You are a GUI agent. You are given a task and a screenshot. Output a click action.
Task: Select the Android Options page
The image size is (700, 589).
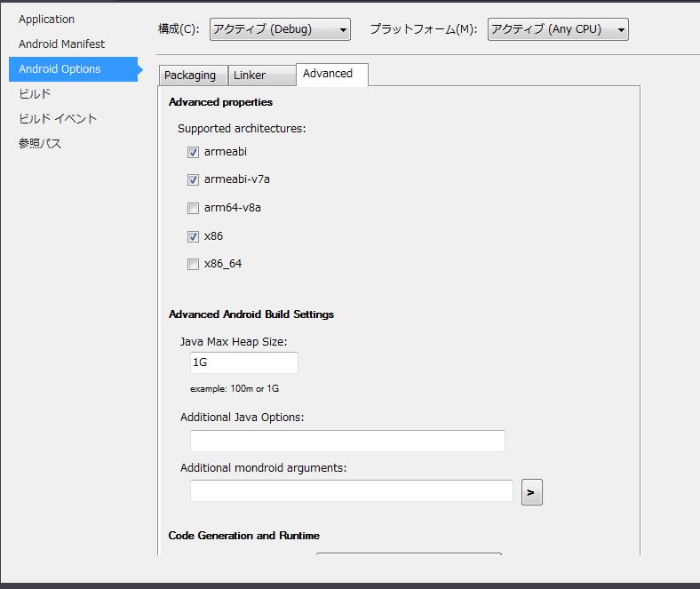[74, 69]
